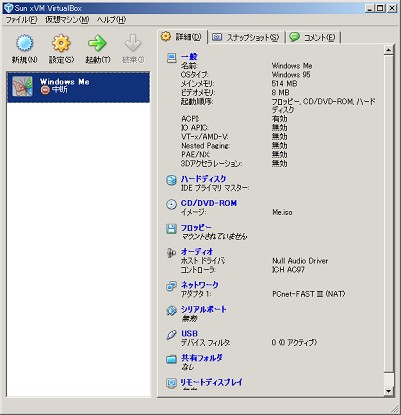The height and width of the screenshot is (415, 401).
Task: Click the Remote Display (リモートディスプレイ) icon
Action: 171,383
